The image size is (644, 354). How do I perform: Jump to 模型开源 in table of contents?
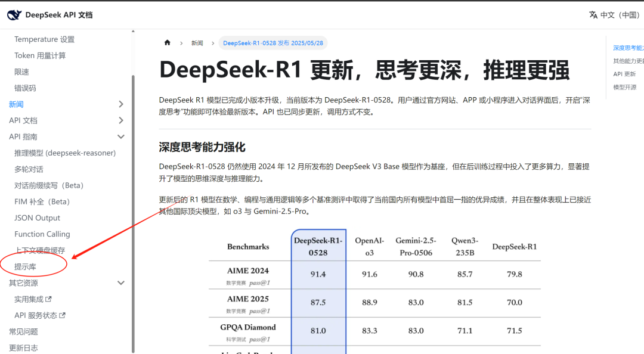pyautogui.click(x=625, y=88)
